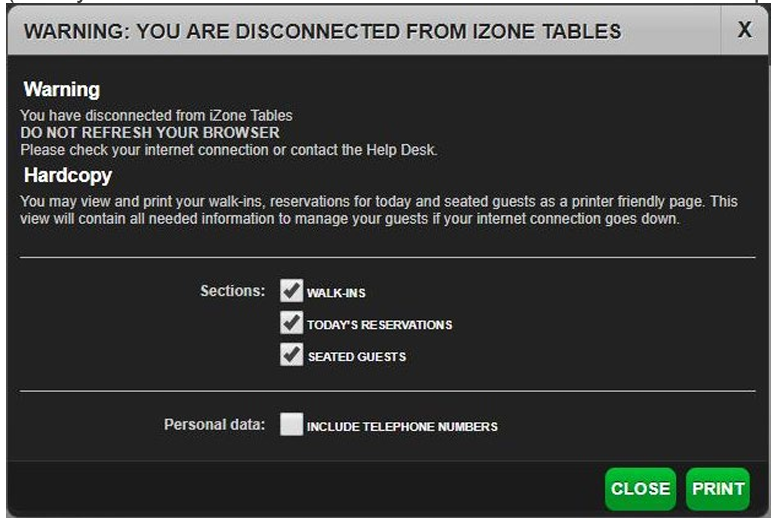Click the 'Please check your internet connection' line
This screenshot has height=518, width=772.
(230, 150)
